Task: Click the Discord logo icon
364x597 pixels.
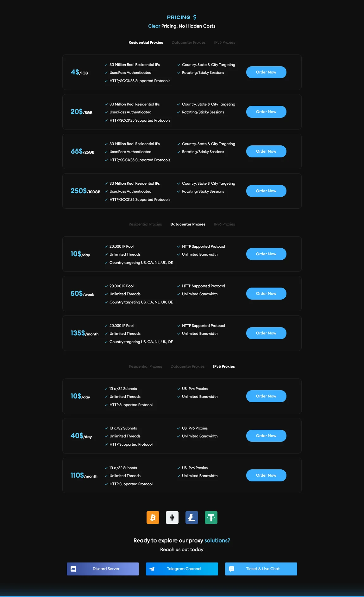Action: click(73, 569)
